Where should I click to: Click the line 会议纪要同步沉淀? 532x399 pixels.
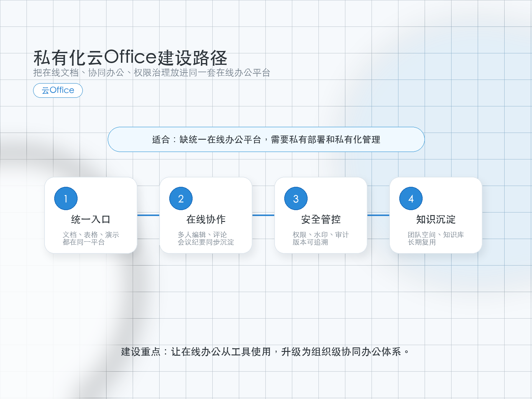click(x=206, y=242)
